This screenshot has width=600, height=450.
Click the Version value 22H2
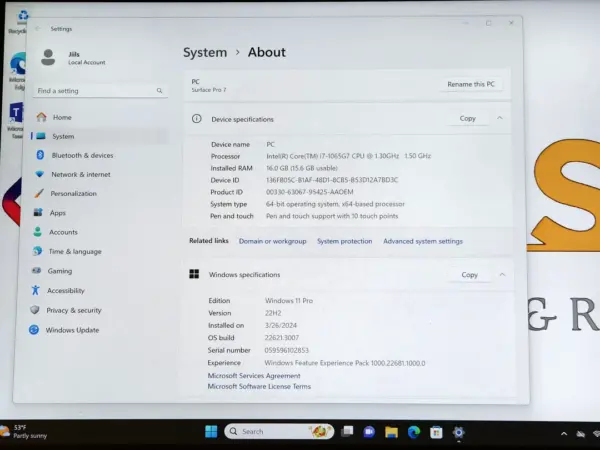click(x=273, y=313)
